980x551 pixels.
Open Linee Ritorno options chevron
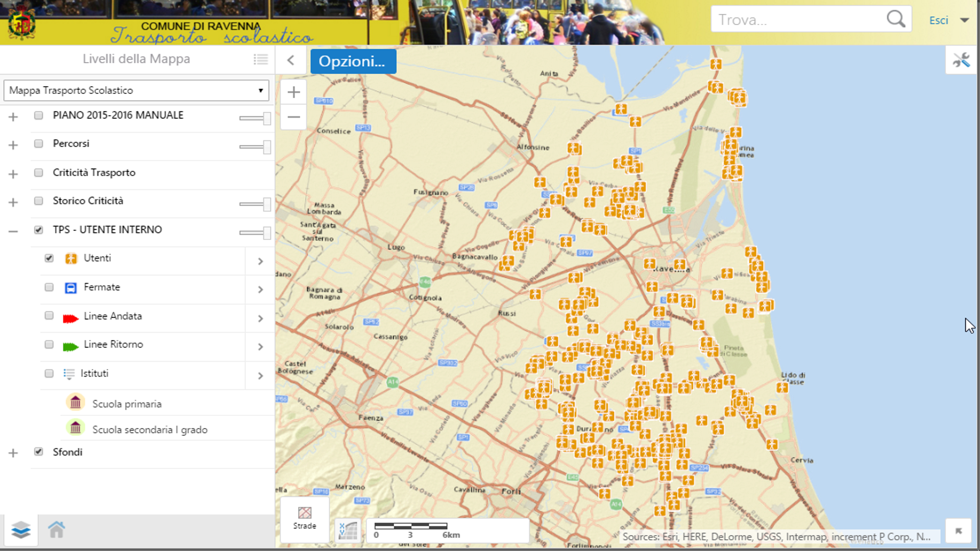(260, 347)
